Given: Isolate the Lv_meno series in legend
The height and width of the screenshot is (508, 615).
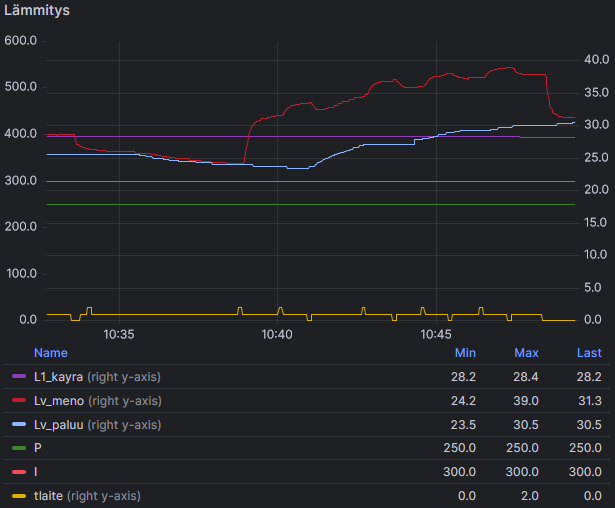Looking at the screenshot, I should pos(58,401).
